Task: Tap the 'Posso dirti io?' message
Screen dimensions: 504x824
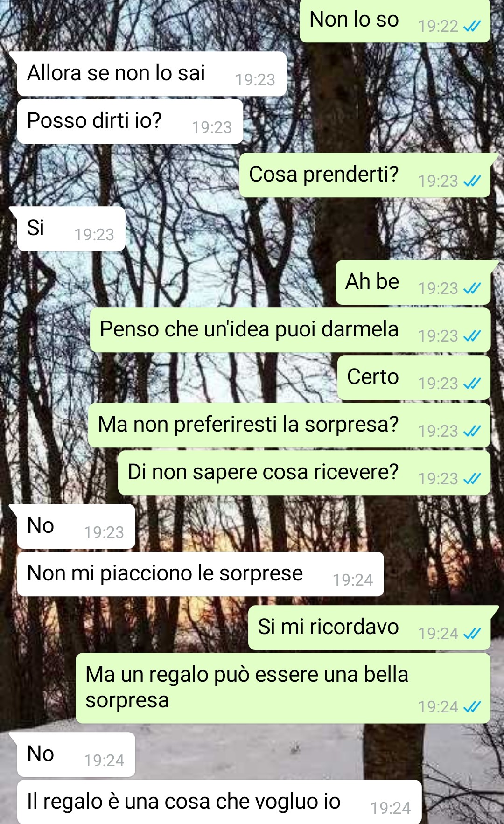Action: [130, 121]
